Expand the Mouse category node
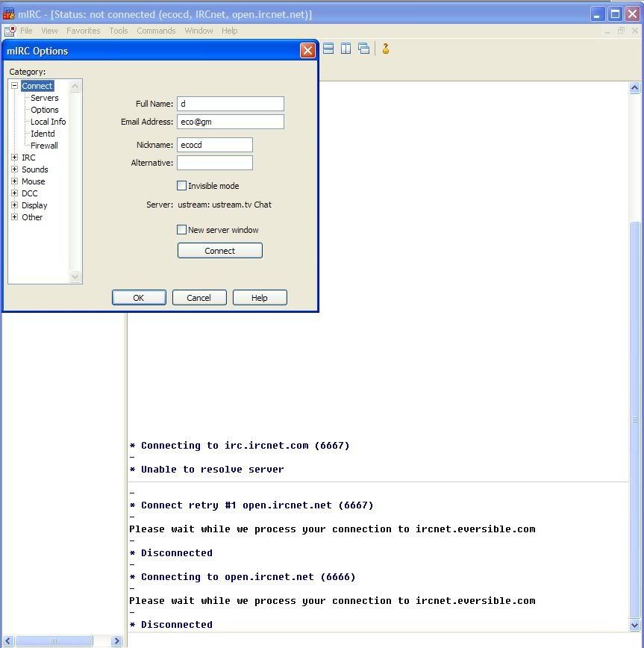644x648 pixels. [x=14, y=181]
